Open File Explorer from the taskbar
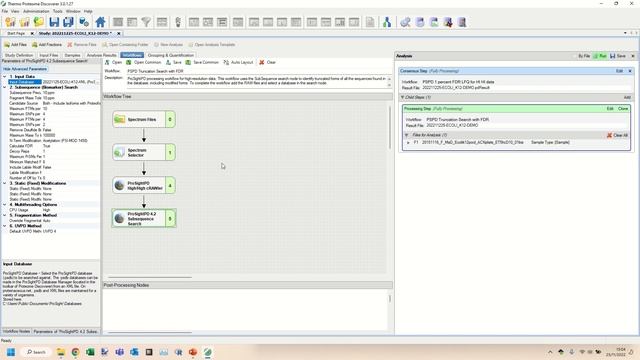Screen dimensions: 640x360 61,352
